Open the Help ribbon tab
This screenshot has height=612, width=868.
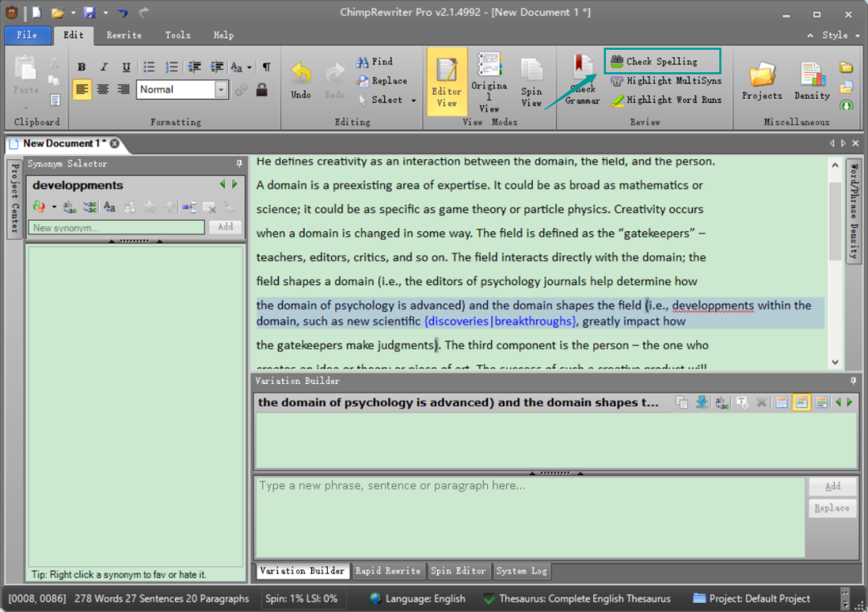tap(223, 35)
